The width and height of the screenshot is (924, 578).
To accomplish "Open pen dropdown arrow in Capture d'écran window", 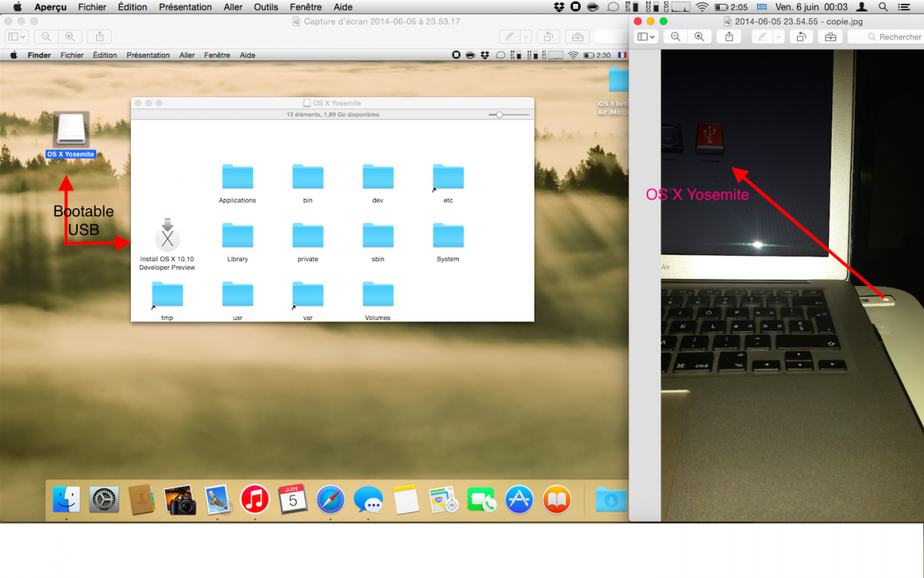I will [x=526, y=36].
